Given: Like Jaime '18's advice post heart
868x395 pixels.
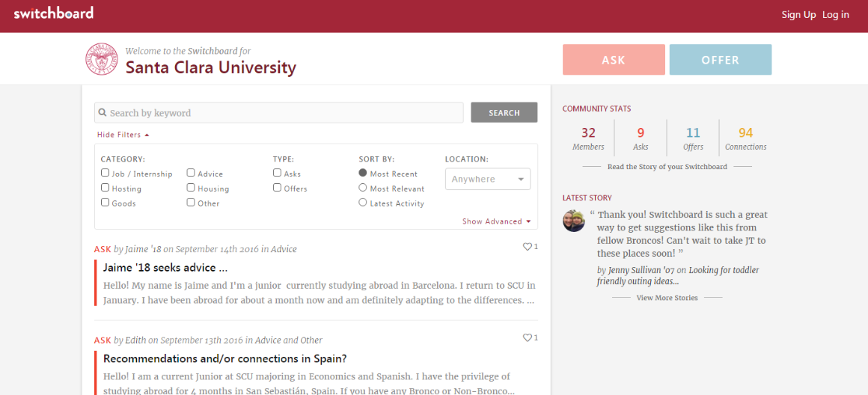Looking at the screenshot, I should click(527, 247).
